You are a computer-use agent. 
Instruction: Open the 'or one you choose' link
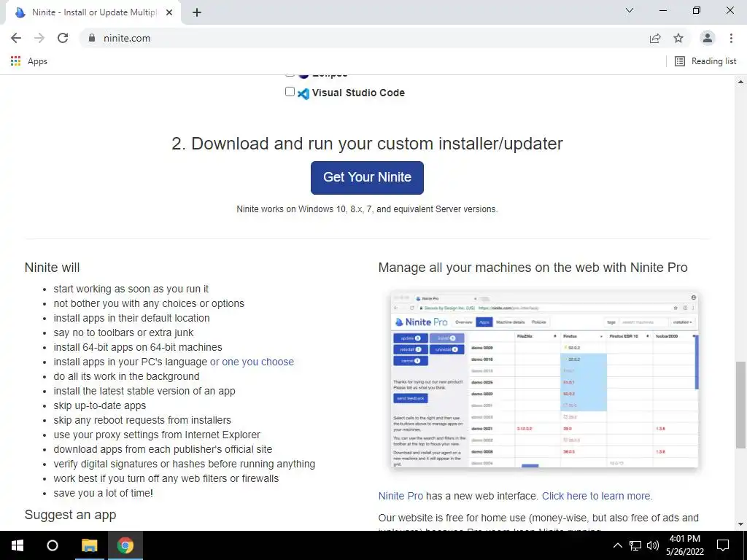pos(252,362)
